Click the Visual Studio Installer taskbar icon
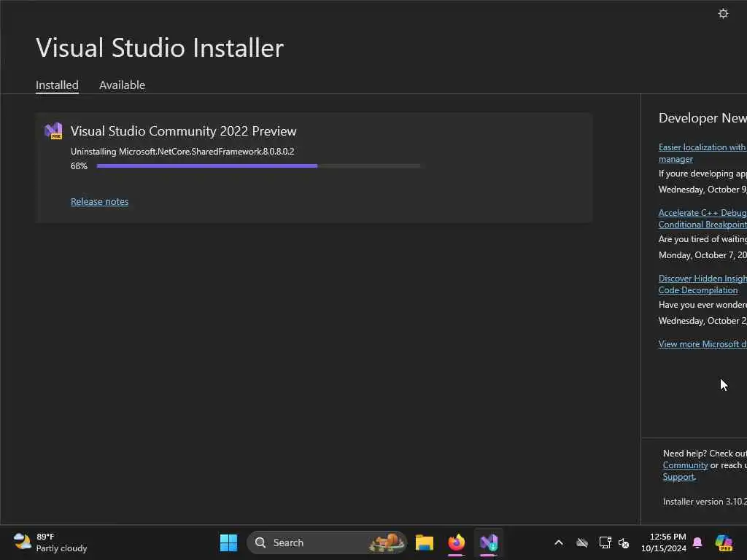747x560 pixels. click(489, 542)
